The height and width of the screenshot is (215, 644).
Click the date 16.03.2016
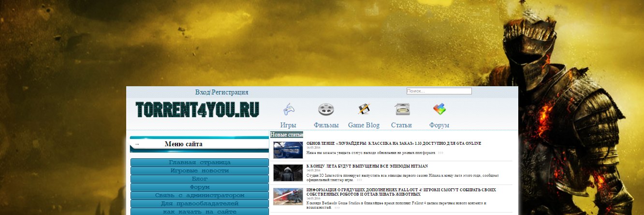[313, 148]
